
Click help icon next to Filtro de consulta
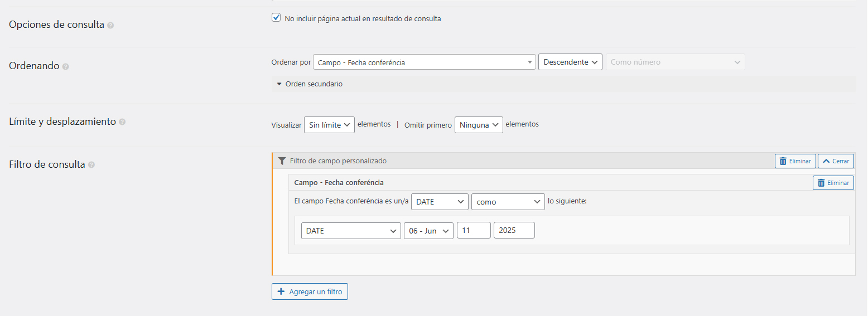tap(91, 165)
